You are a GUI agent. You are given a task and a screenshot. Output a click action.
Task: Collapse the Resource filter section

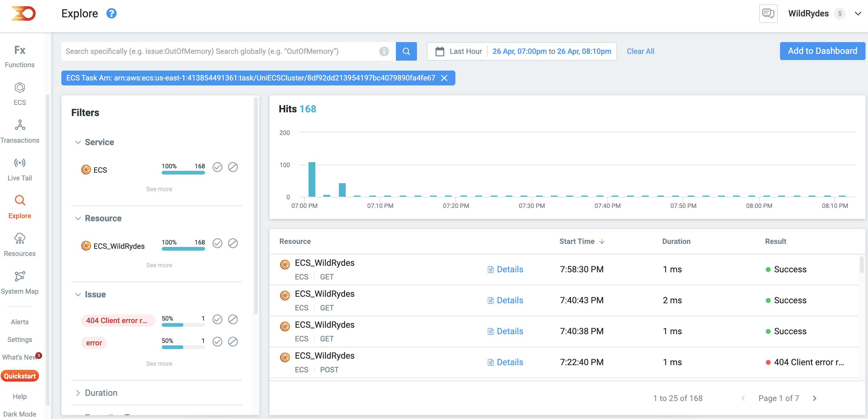tap(78, 218)
